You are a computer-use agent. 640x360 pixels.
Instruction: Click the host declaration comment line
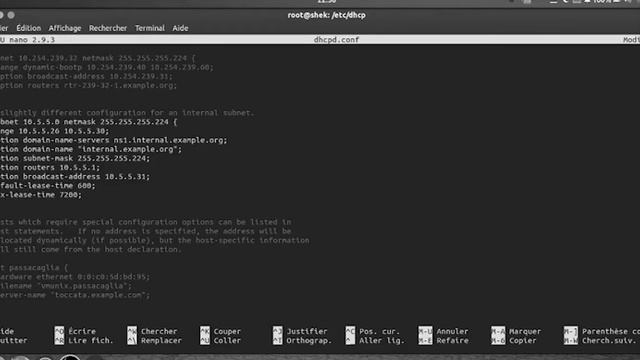coord(91,249)
